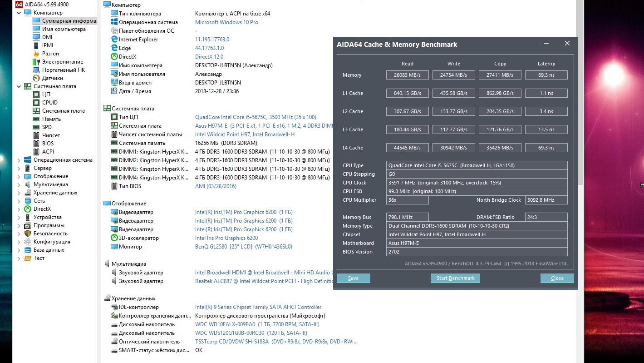Save the benchmark results
The height and width of the screenshot is (363, 644).
(353, 278)
